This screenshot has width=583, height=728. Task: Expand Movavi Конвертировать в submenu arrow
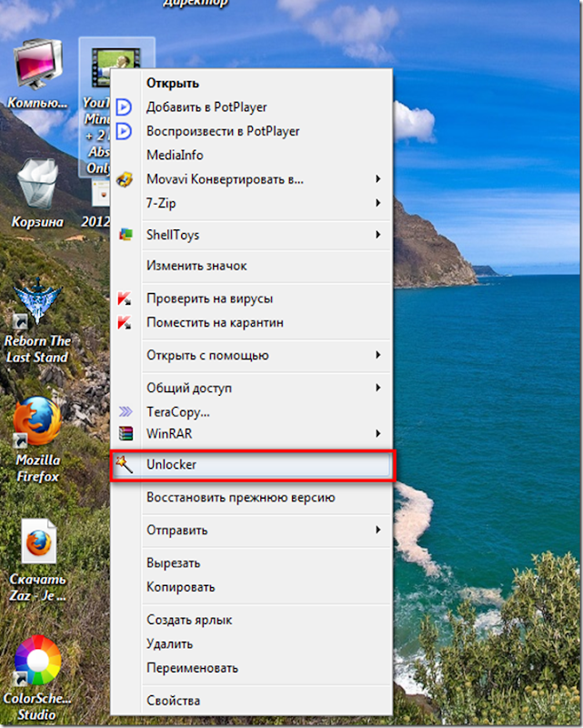377,178
